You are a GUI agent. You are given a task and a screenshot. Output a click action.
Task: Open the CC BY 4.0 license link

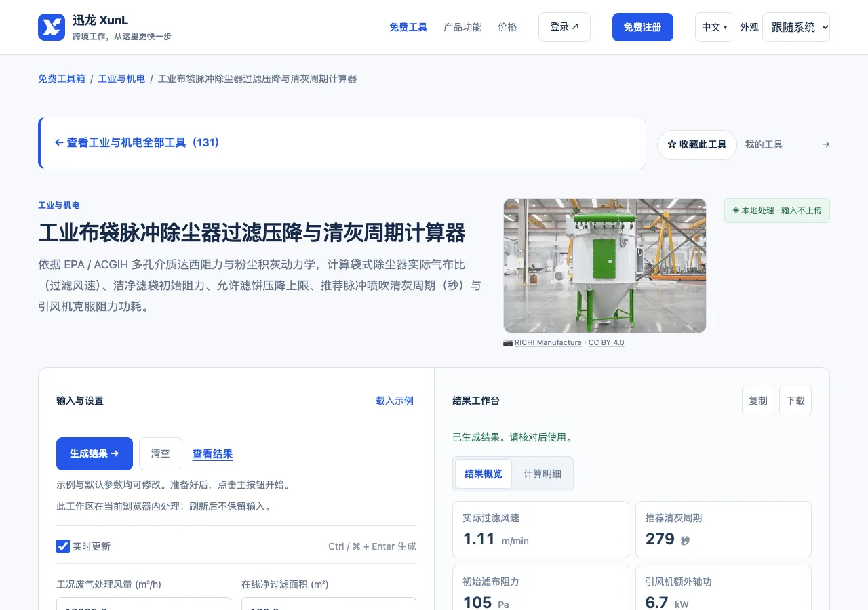606,342
